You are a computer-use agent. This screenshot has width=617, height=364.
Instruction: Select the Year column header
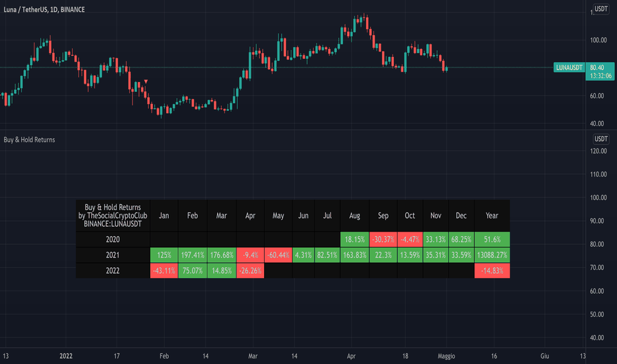492,216
